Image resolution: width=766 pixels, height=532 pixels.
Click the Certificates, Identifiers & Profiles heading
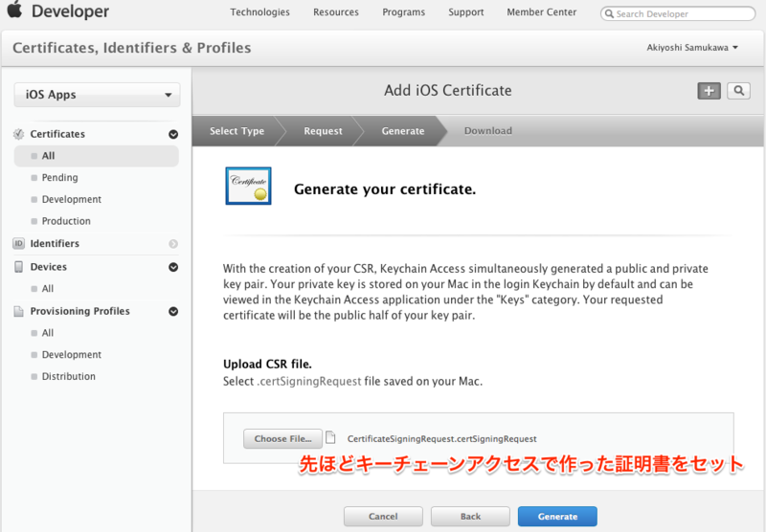[x=132, y=48]
